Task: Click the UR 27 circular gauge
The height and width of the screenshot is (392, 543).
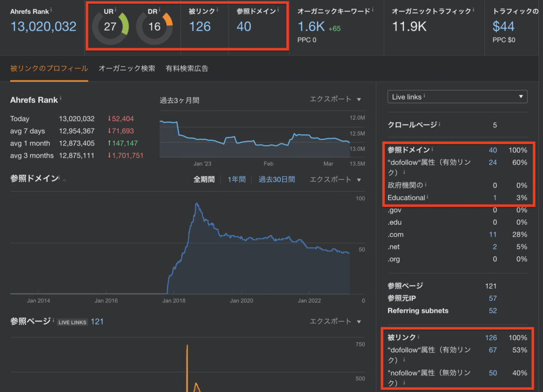Action: [110, 27]
